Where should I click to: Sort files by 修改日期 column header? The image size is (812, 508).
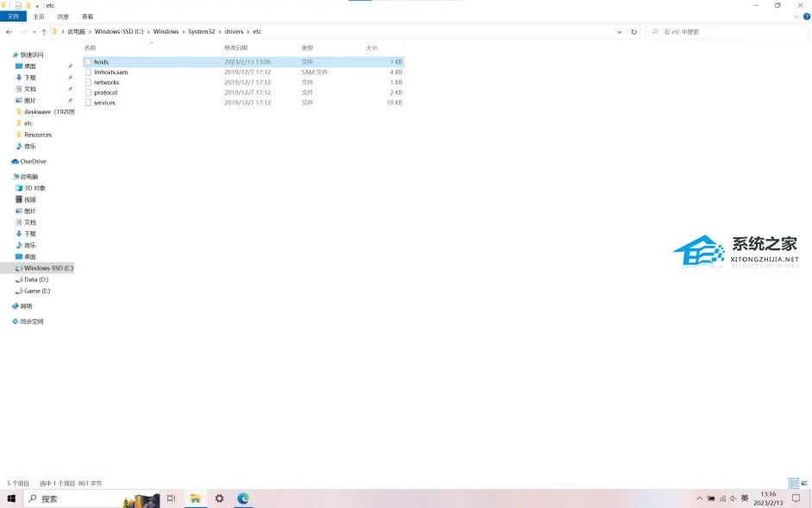[x=236, y=47]
